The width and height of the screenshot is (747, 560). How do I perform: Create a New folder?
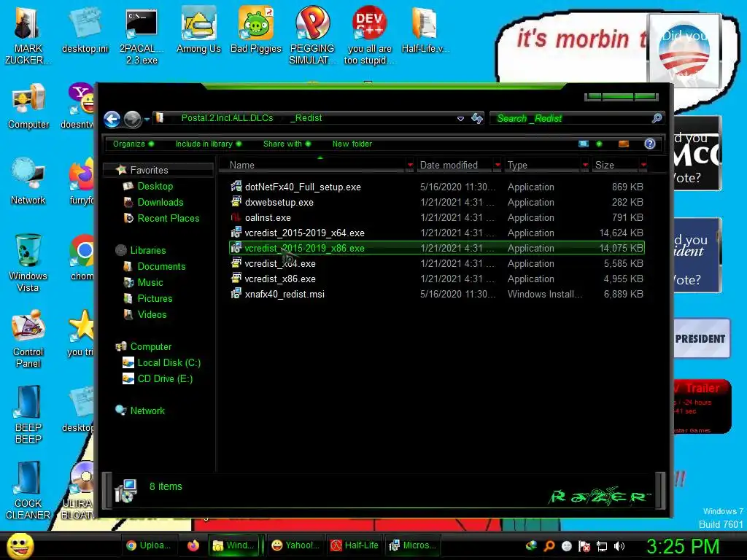coord(352,144)
